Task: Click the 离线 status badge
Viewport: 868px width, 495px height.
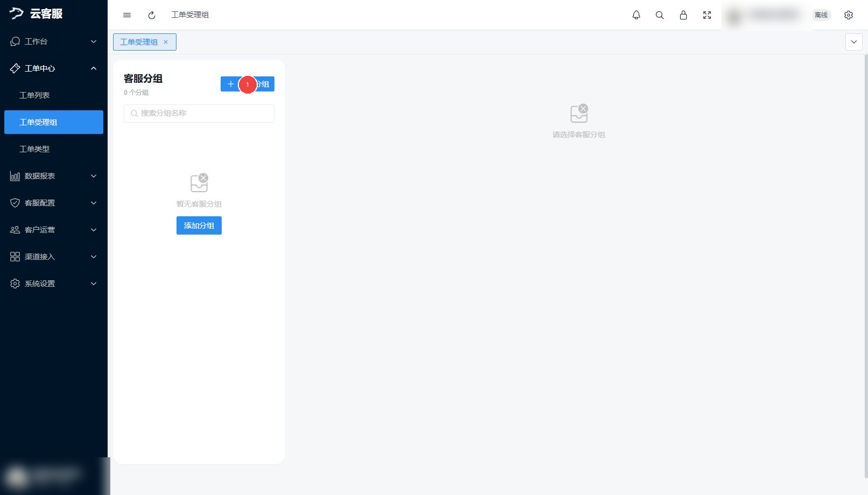Action: tap(821, 15)
